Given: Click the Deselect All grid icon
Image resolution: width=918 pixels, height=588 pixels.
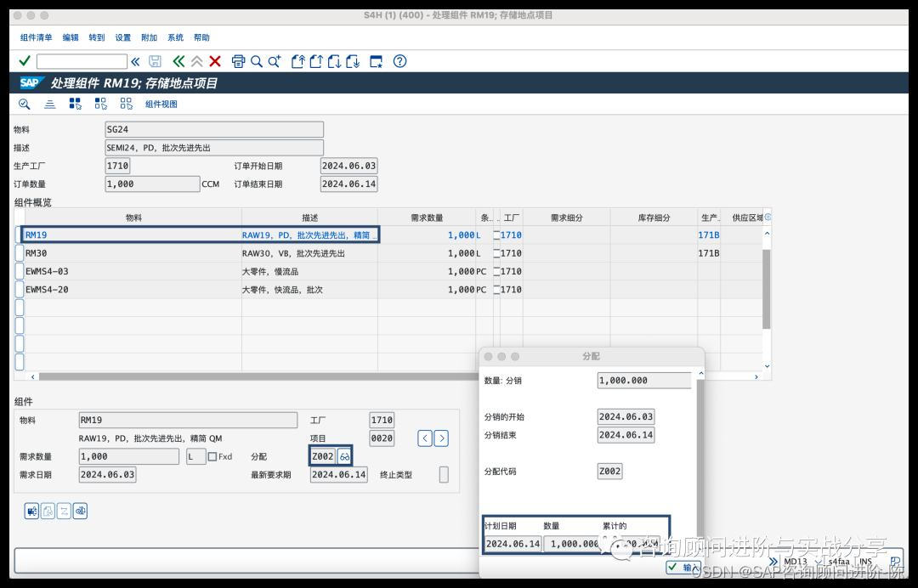Looking at the screenshot, I should click(126, 104).
